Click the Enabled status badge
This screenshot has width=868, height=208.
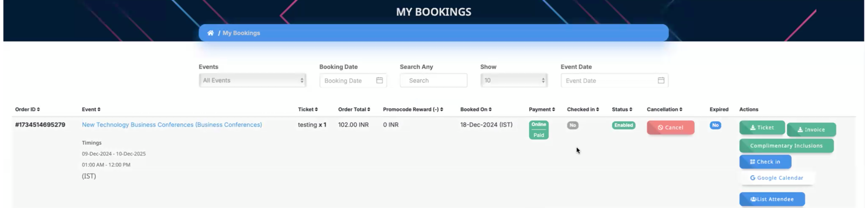pyautogui.click(x=623, y=125)
